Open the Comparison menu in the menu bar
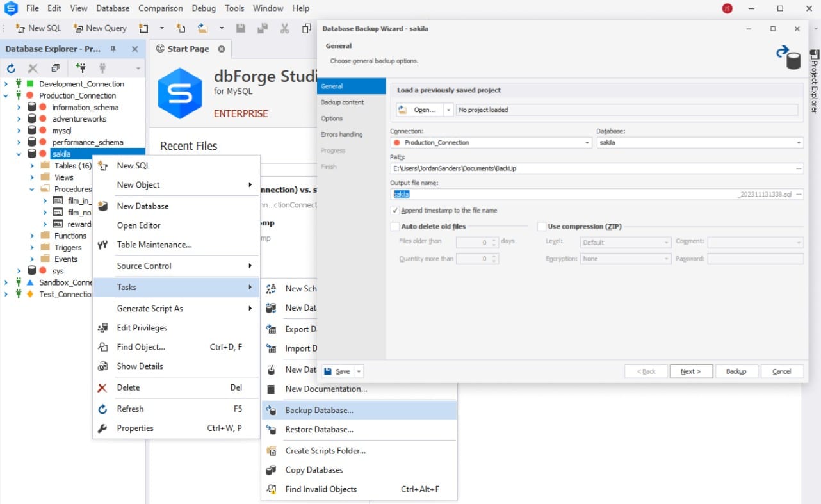This screenshot has width=821, height=504. coord(159,8)
